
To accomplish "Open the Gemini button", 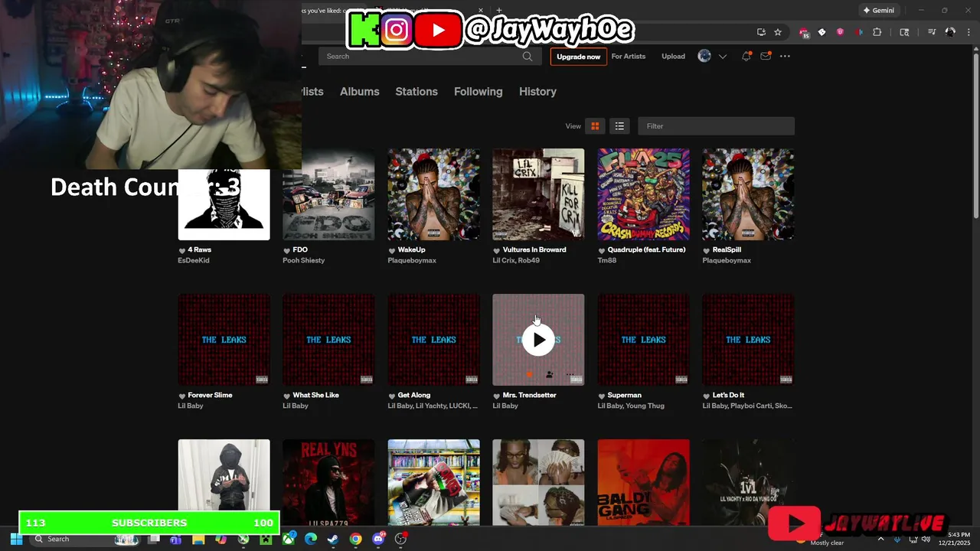I will [878, 11].
